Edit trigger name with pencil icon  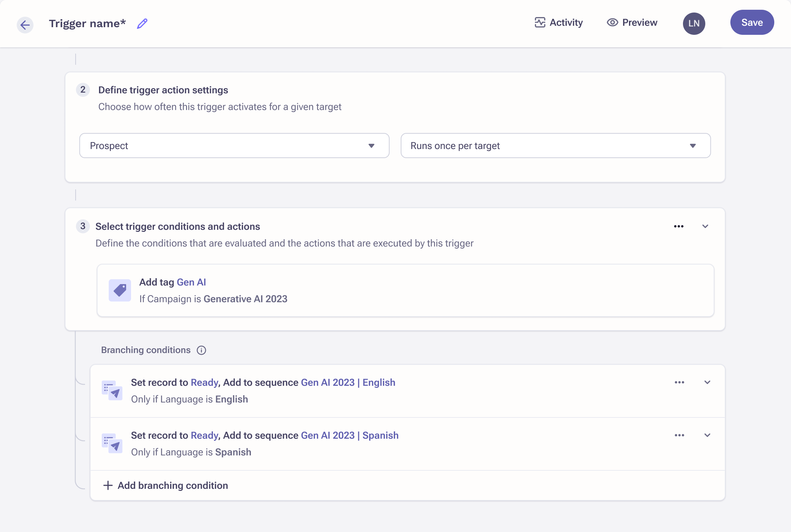pyautogui.click(x=142, y=24)
